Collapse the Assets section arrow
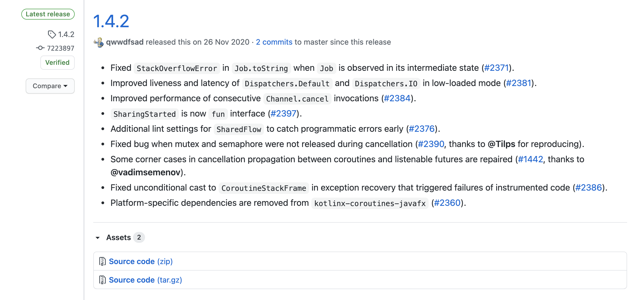 [98, 238]
